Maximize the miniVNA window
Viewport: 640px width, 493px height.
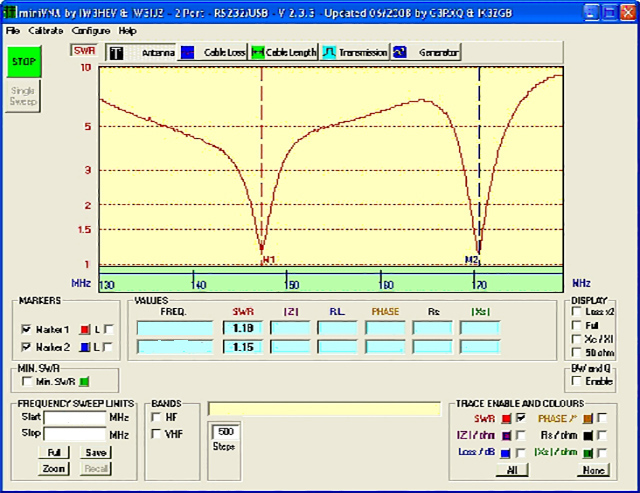pyautogui.click(x=609, y=13)
